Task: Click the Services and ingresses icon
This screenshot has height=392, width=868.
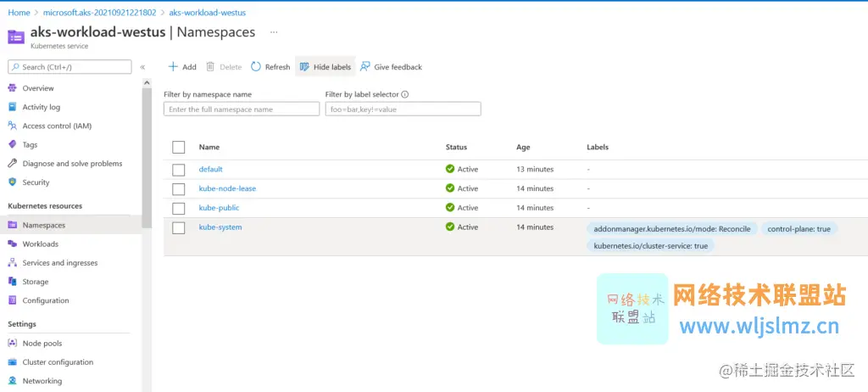Action: pos(12,263)
